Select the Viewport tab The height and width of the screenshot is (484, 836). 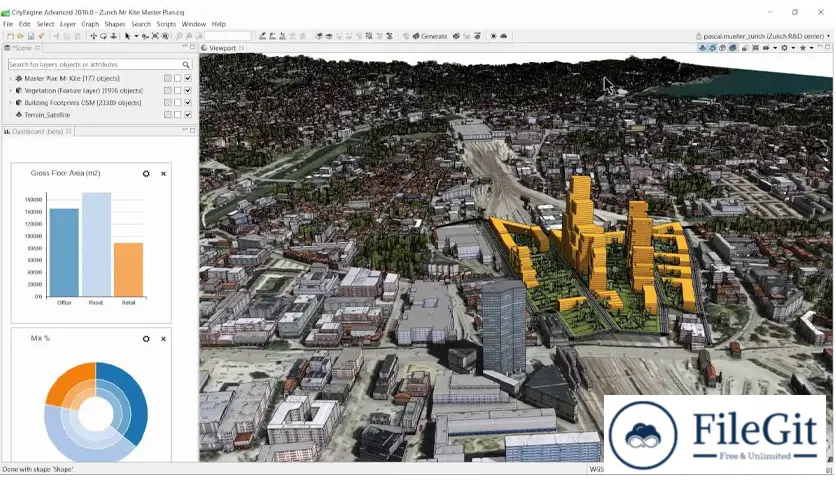click(222, 48)
